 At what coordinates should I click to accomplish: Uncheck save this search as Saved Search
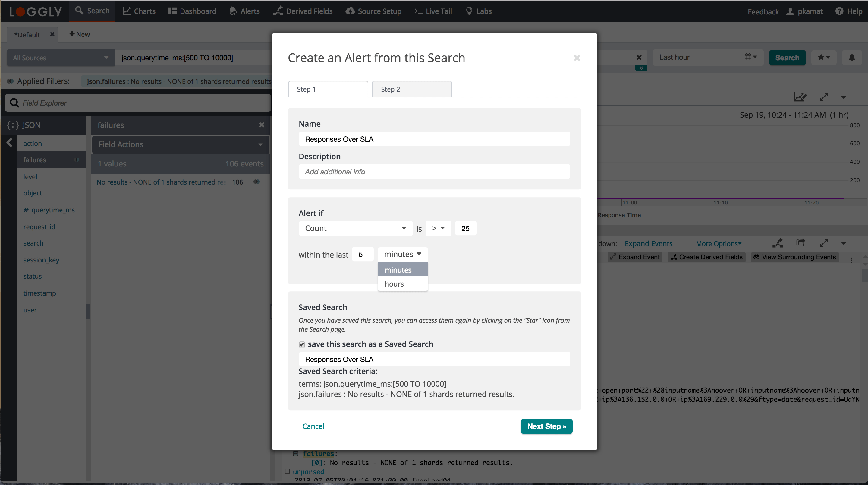tap(302, 344)
